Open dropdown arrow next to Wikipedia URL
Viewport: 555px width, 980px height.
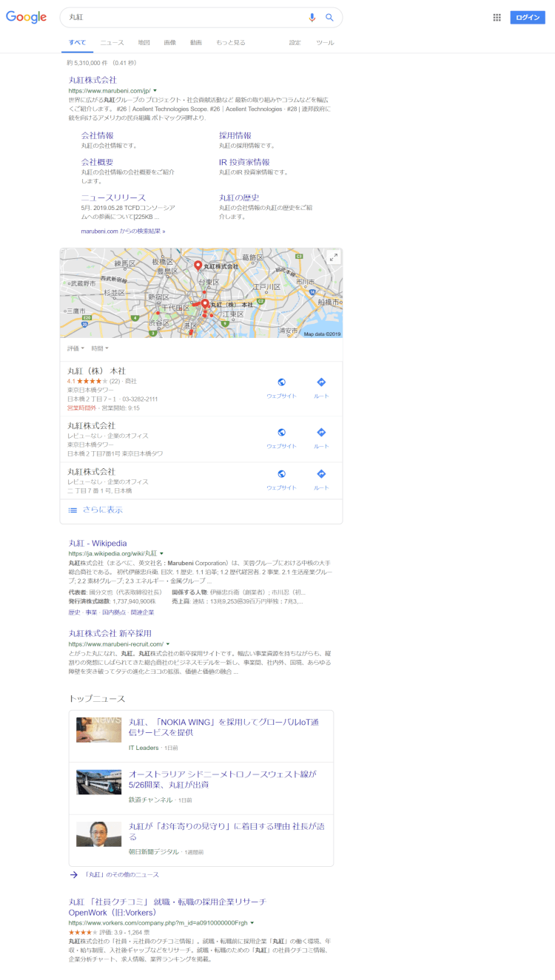pos(161,553)
